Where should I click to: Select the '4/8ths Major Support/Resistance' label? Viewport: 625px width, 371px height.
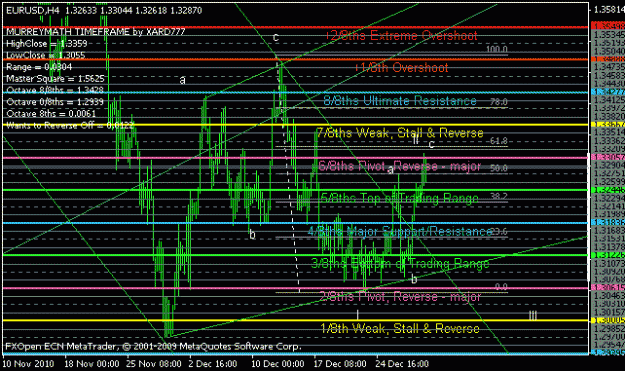click(400, 231)
